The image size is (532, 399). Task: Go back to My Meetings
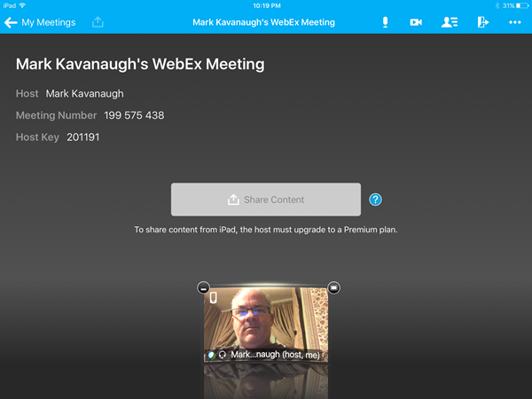click(40, 22)
